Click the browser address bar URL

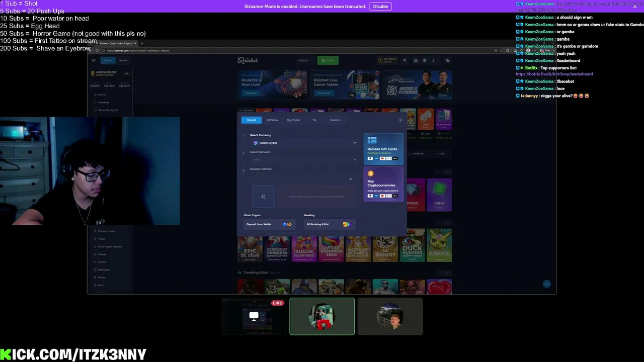click(x=138, y=51)
